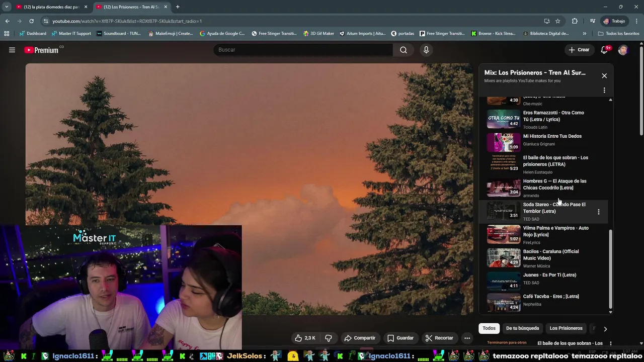The image size is (644, 362).
Task: Open Vilma Palma e Vampiros thumbnail
Action: [504, 235]
